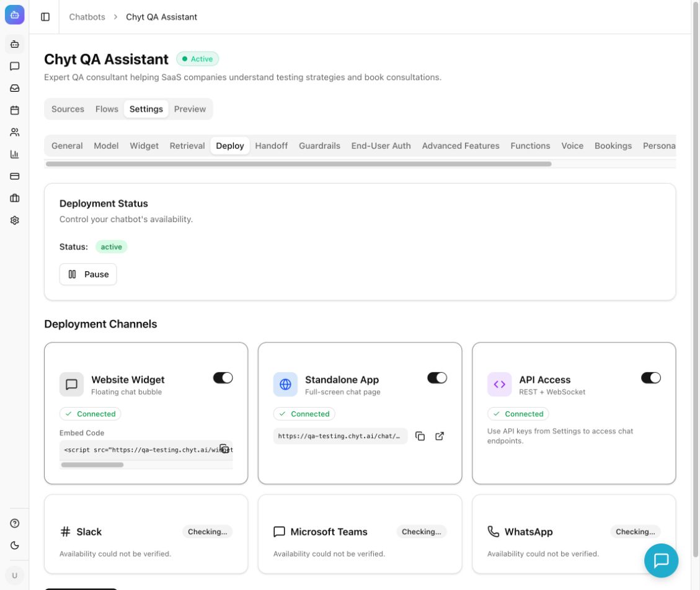This screenshot has width=700, height=590.
Task: Open the Bookings settings tab
Action: pos(613,146)
